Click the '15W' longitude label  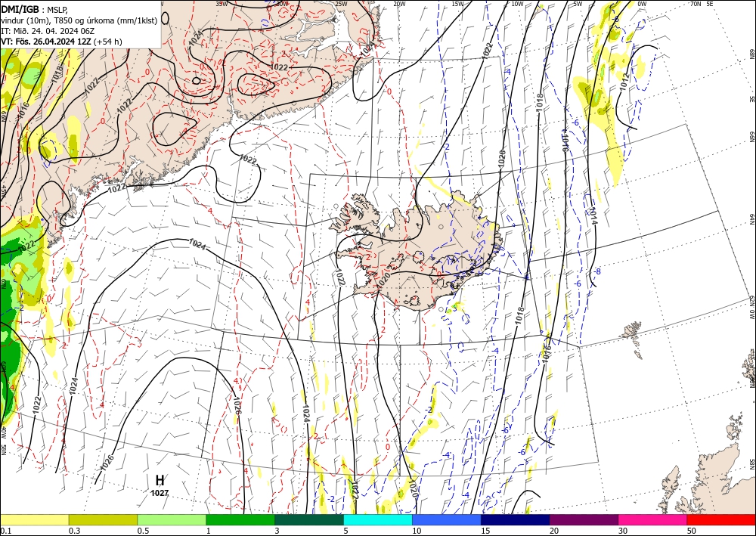pyautogui.click(x=457, y=4)
